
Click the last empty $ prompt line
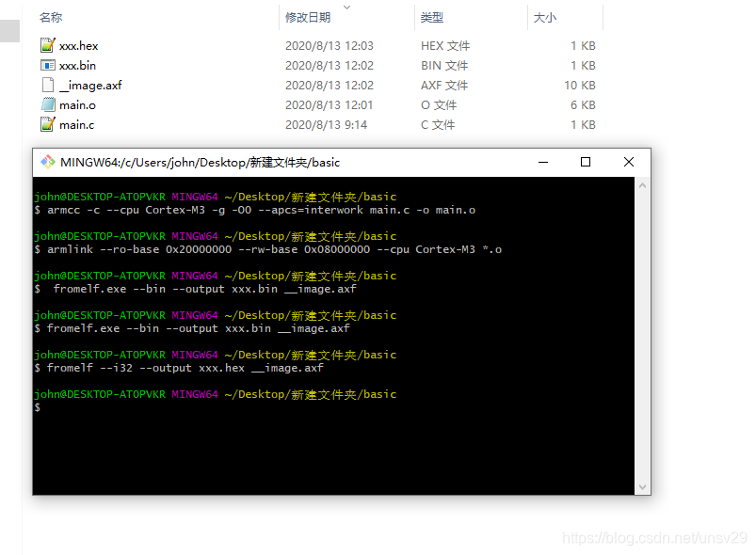[38, 407]
